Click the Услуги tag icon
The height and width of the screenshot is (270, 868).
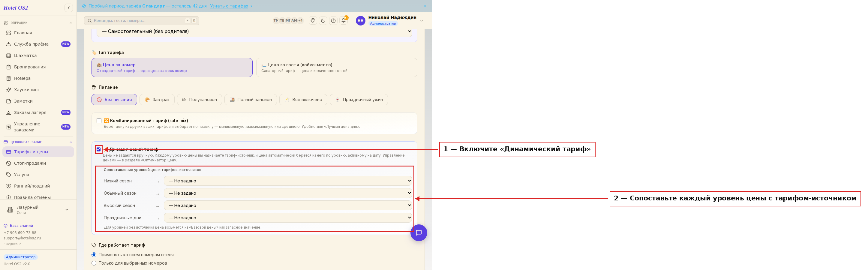9,175
